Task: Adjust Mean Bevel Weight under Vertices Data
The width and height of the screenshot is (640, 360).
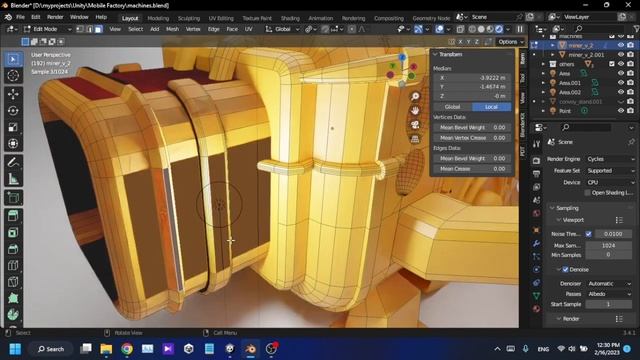Action: tap(472, 127)
